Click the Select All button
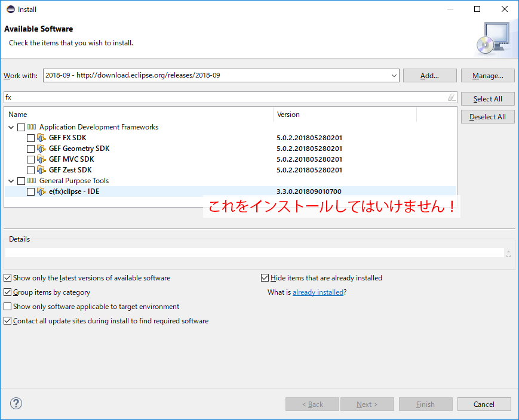Image resolution: width=519 pixels, height=420 pixels. coord(487,99)
